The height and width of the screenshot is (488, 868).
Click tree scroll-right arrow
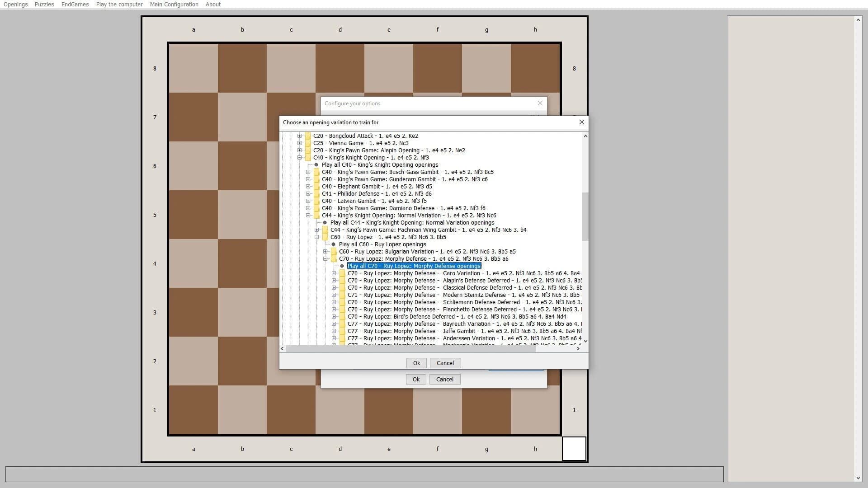coord(578,348)
